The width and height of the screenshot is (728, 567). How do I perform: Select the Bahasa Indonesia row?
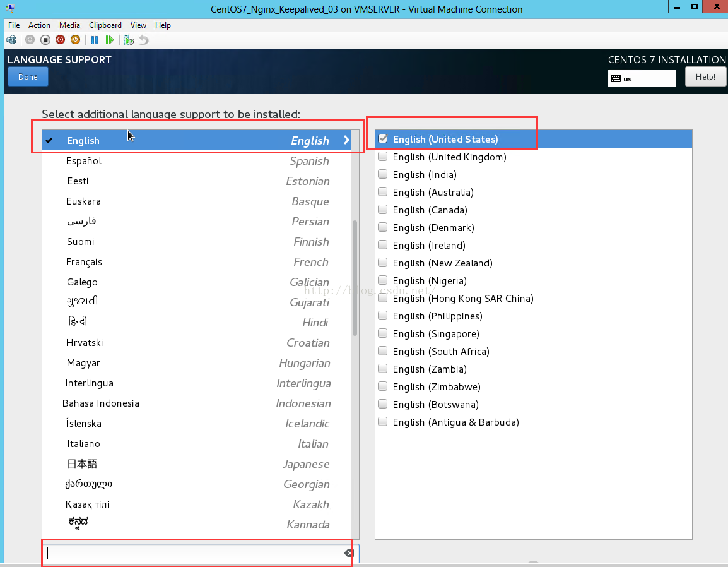click(x=197, y=403)
